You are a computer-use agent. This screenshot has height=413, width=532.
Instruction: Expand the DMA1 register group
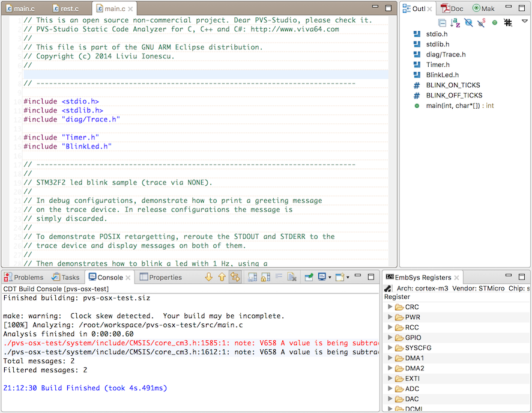click(x=390, y=358)
